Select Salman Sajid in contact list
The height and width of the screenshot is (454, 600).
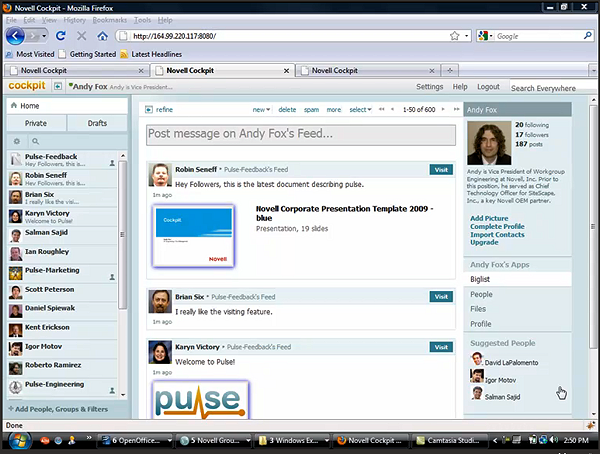(x=62, y=235)
